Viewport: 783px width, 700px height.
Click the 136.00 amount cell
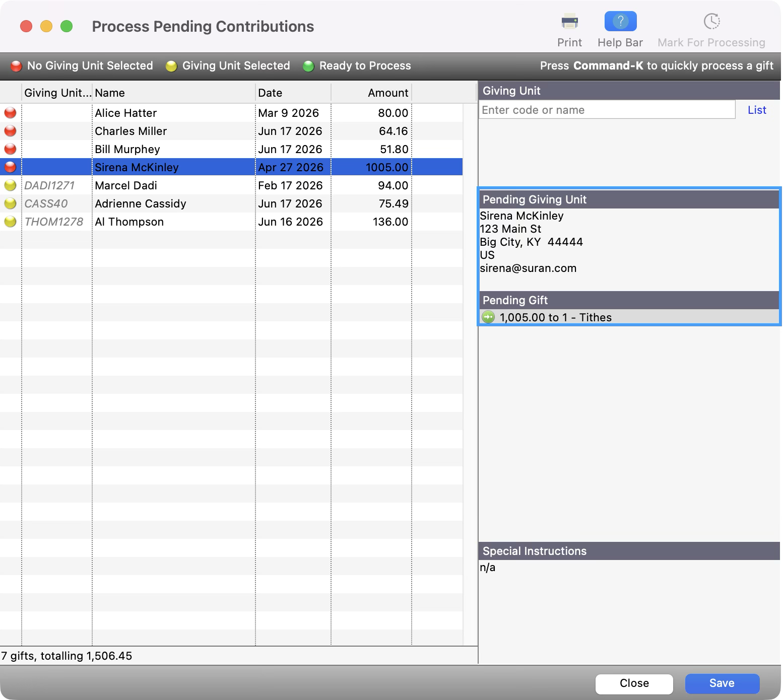point(390,222)
